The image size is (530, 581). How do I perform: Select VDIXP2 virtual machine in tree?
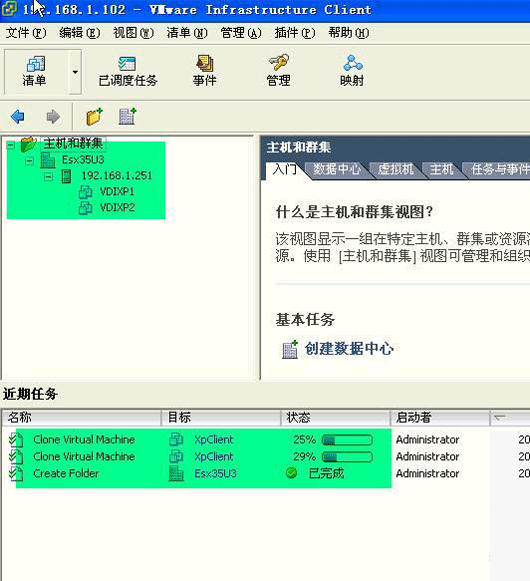point(117,208)
